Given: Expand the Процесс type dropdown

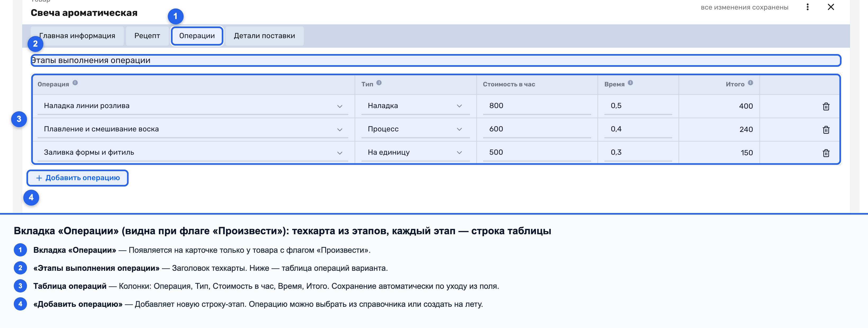Looking at the screenshot, I should point(415,129).
